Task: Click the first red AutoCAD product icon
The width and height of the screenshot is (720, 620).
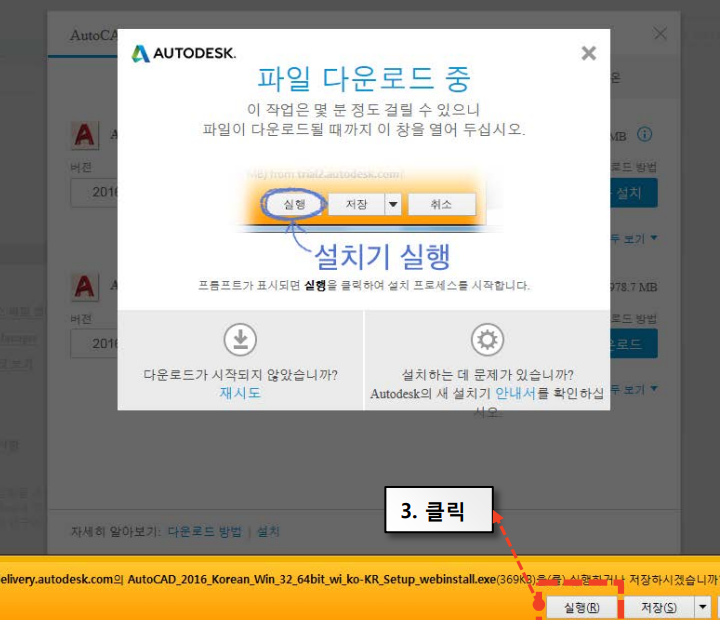Action: point(85,135)
